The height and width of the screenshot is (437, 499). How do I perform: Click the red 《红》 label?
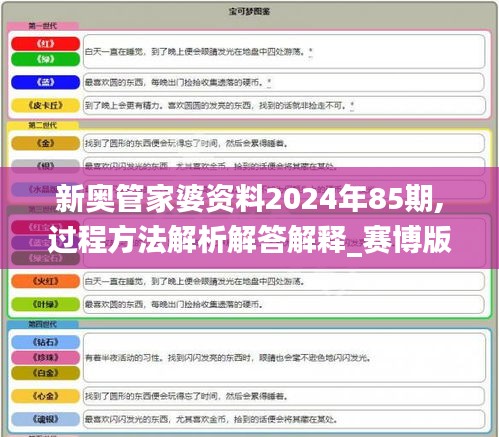point(46,44)
